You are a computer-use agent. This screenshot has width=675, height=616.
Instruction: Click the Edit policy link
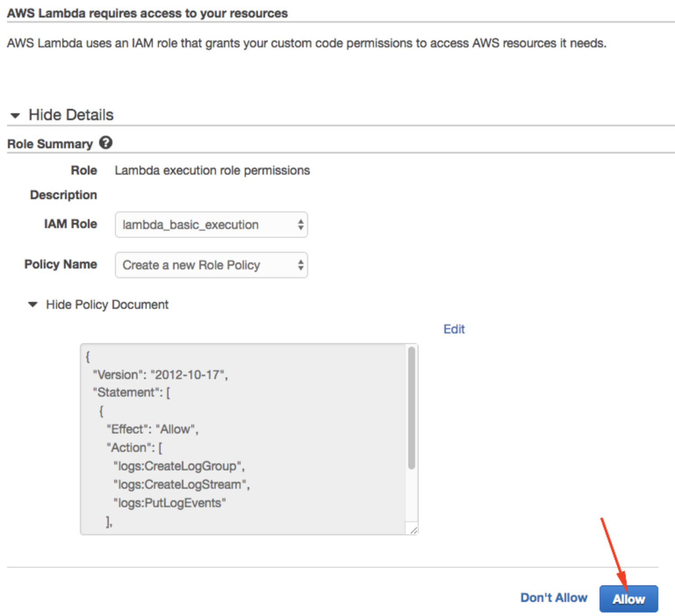[454, 329]
